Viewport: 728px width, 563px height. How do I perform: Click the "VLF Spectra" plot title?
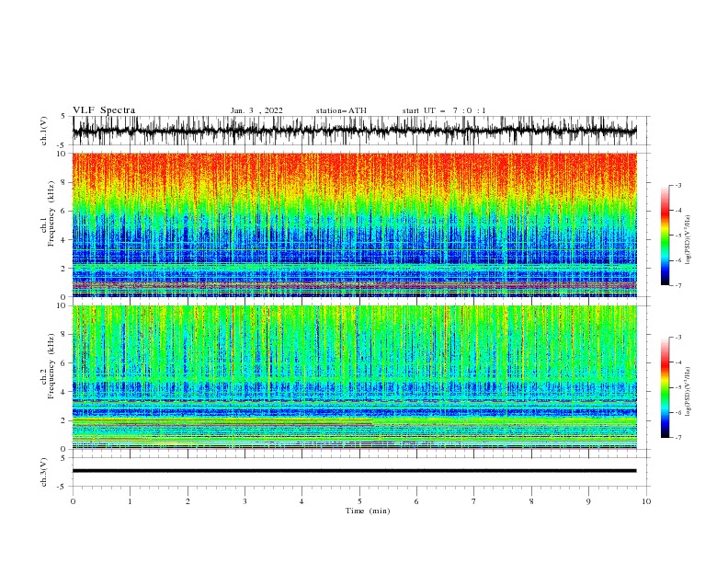point(104,110)
